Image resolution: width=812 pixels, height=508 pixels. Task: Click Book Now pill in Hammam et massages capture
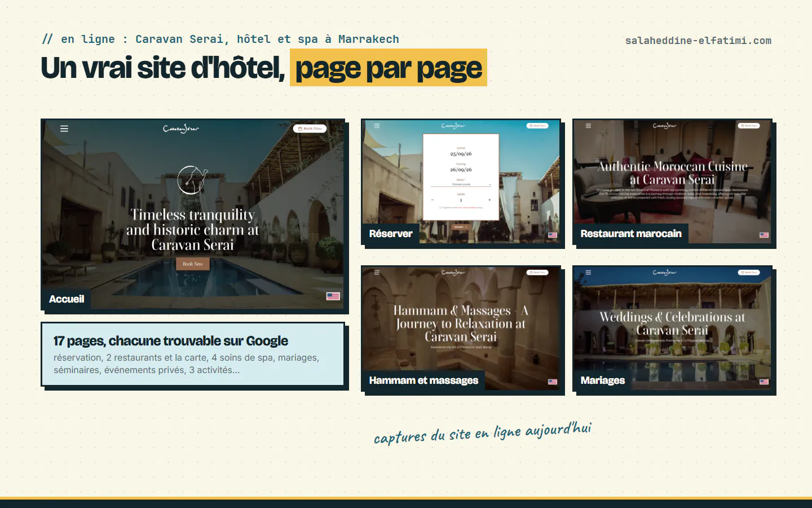coord(537,273)
